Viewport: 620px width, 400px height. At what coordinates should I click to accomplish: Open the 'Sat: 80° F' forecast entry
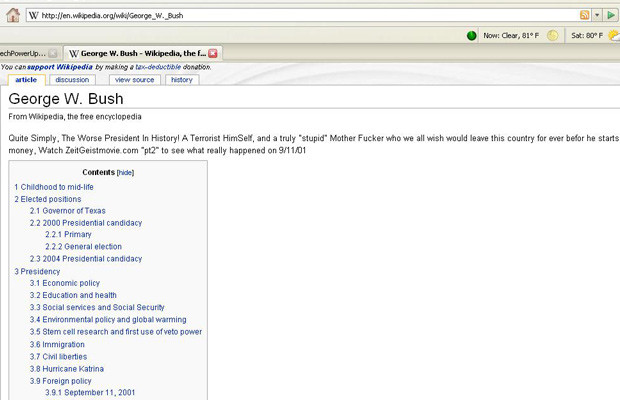coord(587,36)
